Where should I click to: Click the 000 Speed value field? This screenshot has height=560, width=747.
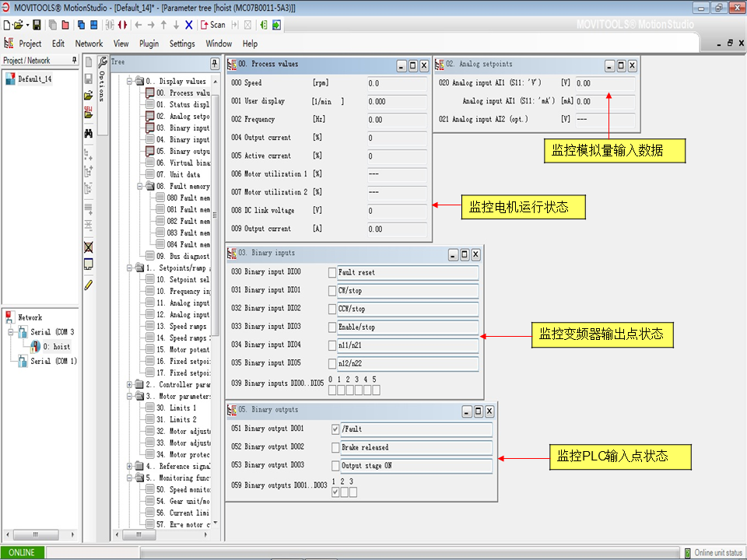click(x=397, y=83)
